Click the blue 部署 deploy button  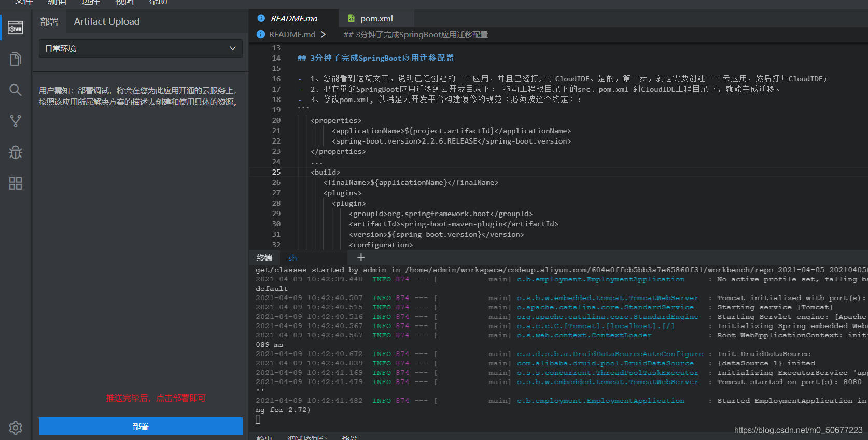141,426
